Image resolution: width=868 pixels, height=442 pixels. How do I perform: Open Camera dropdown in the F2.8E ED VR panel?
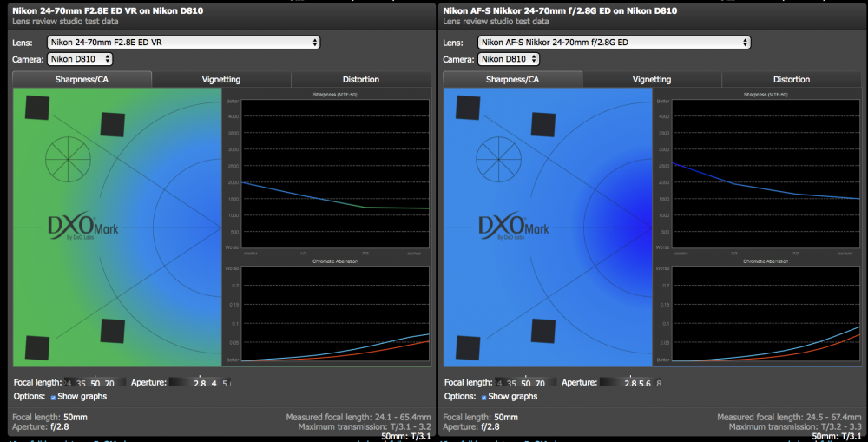click(80, 59)
